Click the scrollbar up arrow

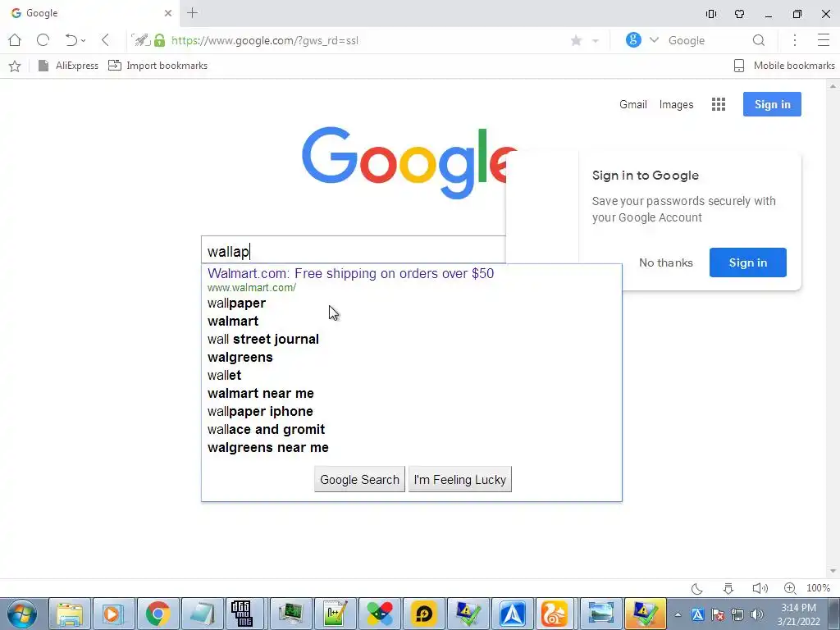click(x=833, y=85)
